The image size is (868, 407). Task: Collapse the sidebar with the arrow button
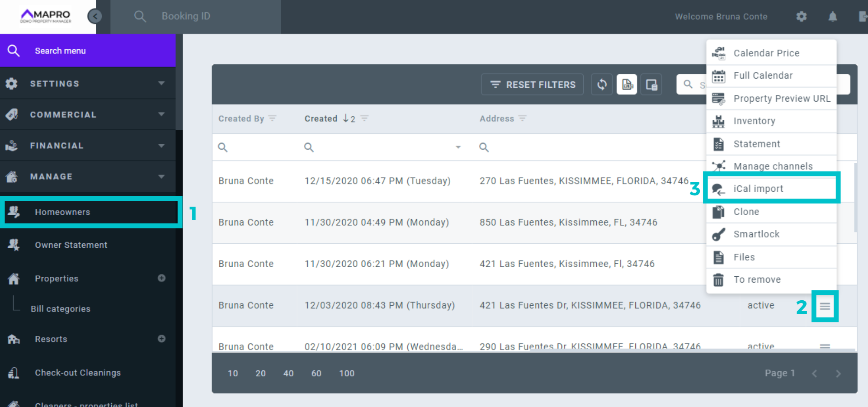[94, 17]
